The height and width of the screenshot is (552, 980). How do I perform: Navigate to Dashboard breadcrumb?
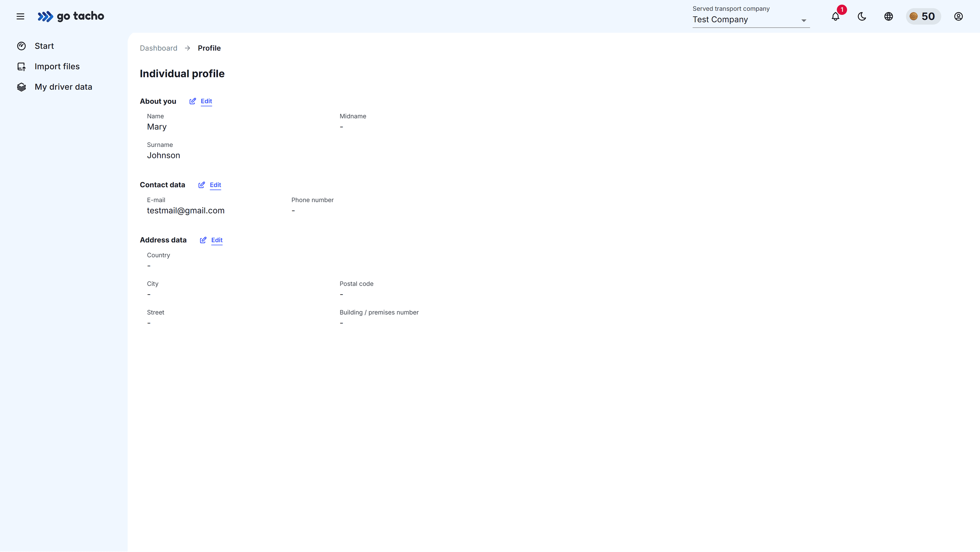(x=159, y=48)
